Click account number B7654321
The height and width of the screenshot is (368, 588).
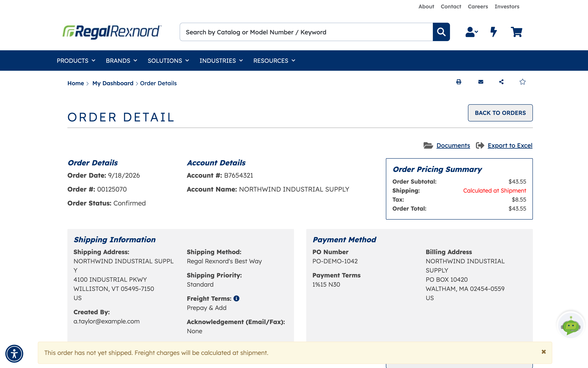tap(238, 175)
